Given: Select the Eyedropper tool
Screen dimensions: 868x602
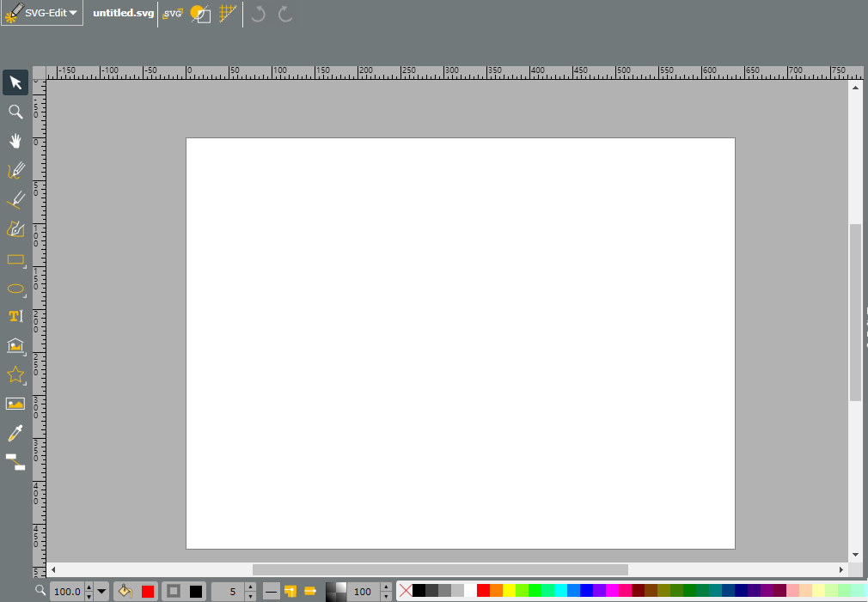Looking at the screenshot, I should click(x=15, y=433).
